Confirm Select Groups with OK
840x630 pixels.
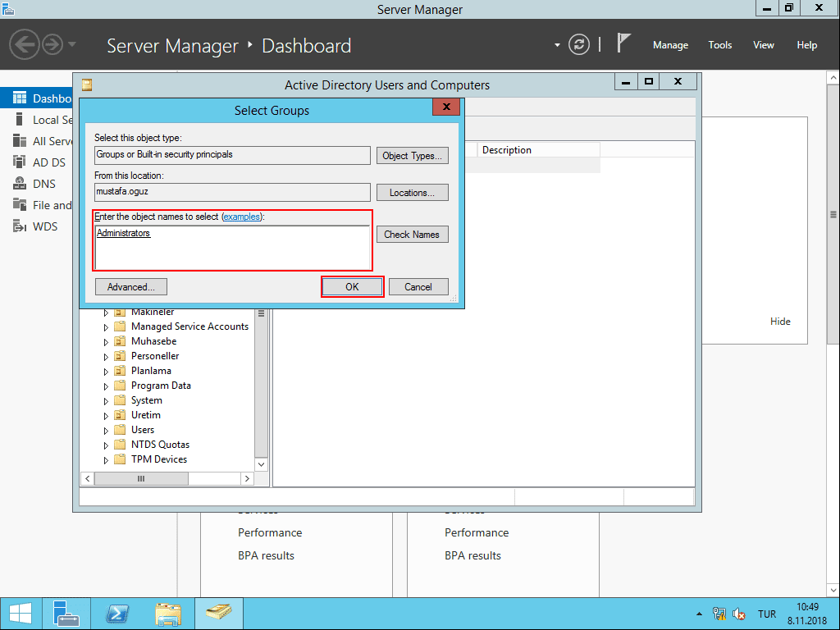(x=352, y=287)
